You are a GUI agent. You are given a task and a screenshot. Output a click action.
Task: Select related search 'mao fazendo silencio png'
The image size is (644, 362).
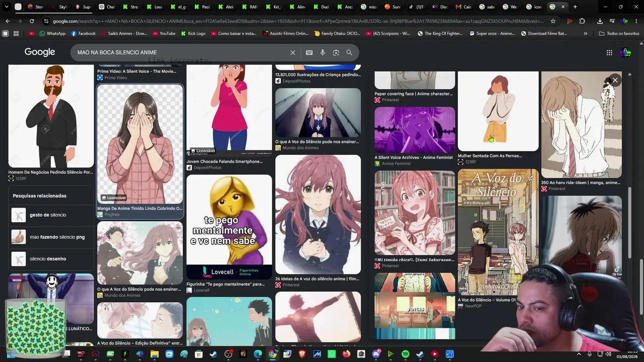(50, 237)
